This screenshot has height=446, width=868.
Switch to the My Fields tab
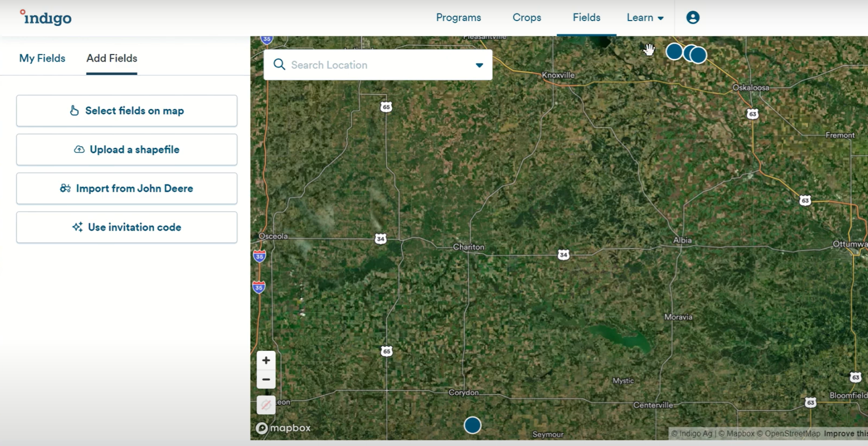point(42,58)
